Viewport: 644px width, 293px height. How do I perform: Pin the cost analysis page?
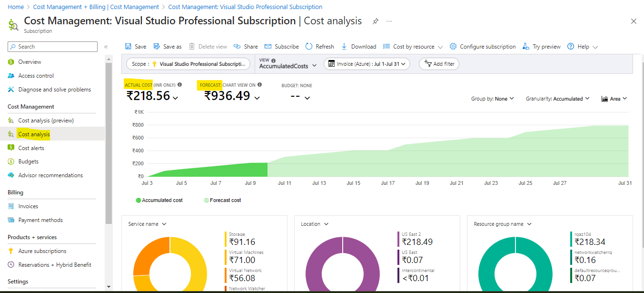(x=375, y=21)
